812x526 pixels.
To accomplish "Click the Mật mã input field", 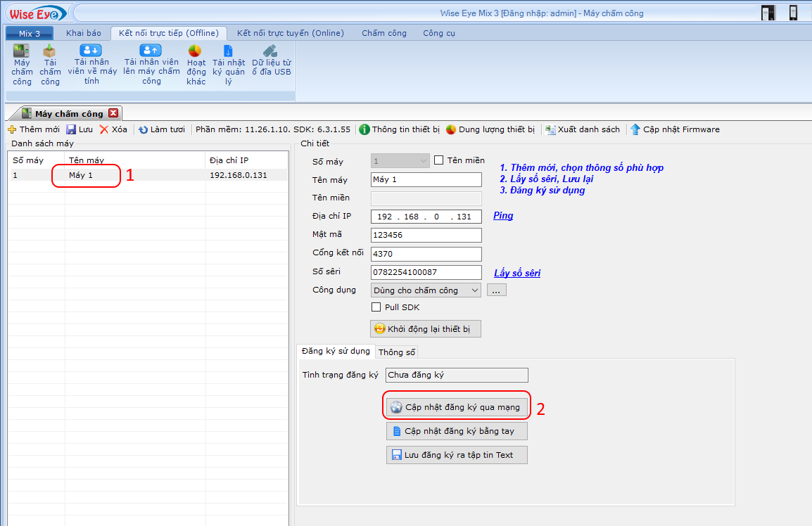I will [x=426, y=235].
